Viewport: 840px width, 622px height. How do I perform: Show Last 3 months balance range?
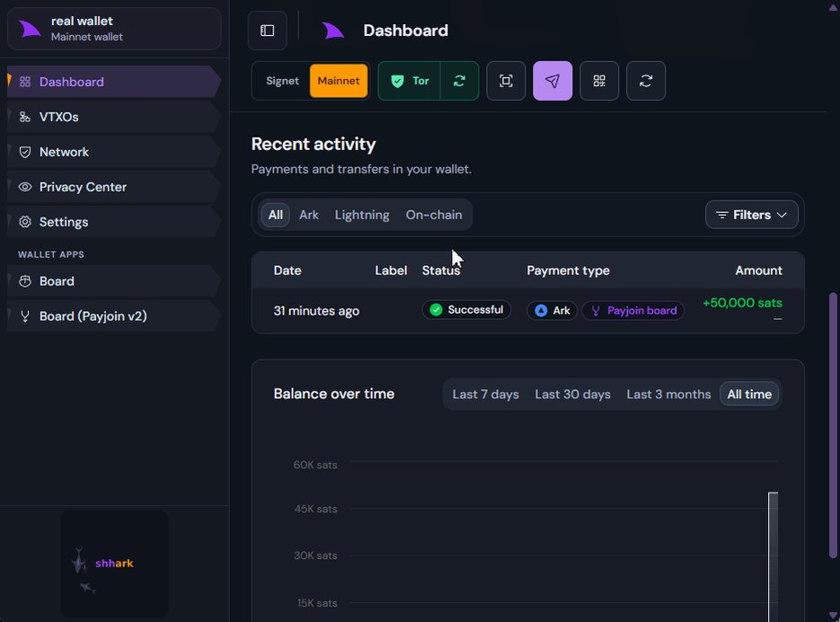668,395
